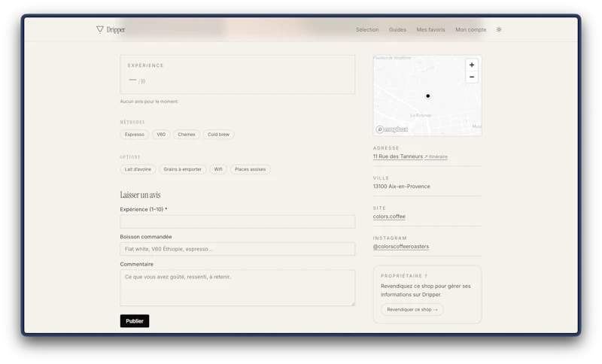This screenshot has height=364, width=602.
Task: Click the Laisser un avis heading
Action: [x=140, y=195]
